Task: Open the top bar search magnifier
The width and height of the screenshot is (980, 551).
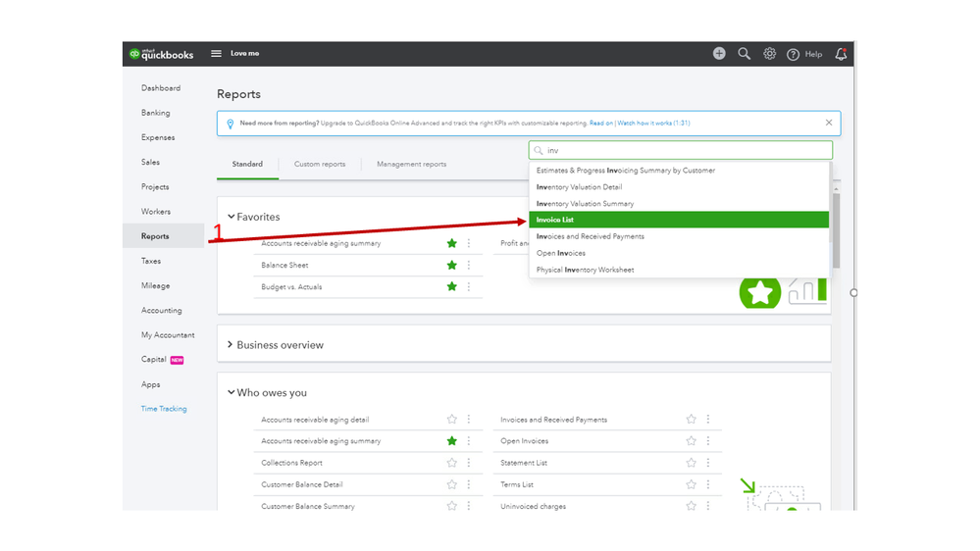Action: coord(745,54)
